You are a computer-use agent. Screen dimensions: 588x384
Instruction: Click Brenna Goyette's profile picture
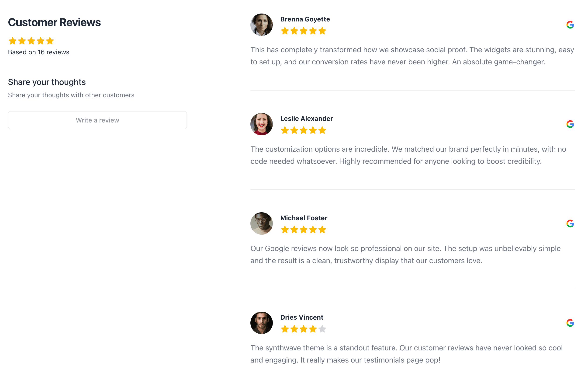click(261, 25)
